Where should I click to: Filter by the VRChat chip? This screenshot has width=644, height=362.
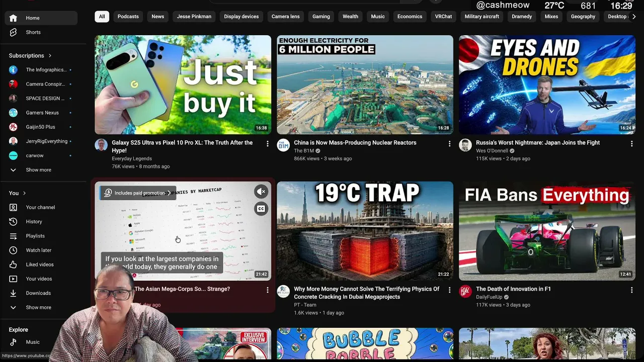pyautogui.click(x=444, y=17)
